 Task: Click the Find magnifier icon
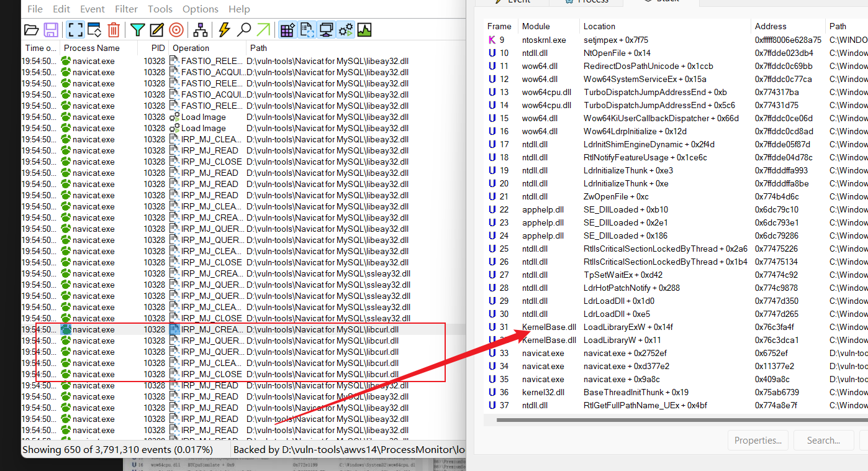(x=244, y=29)
